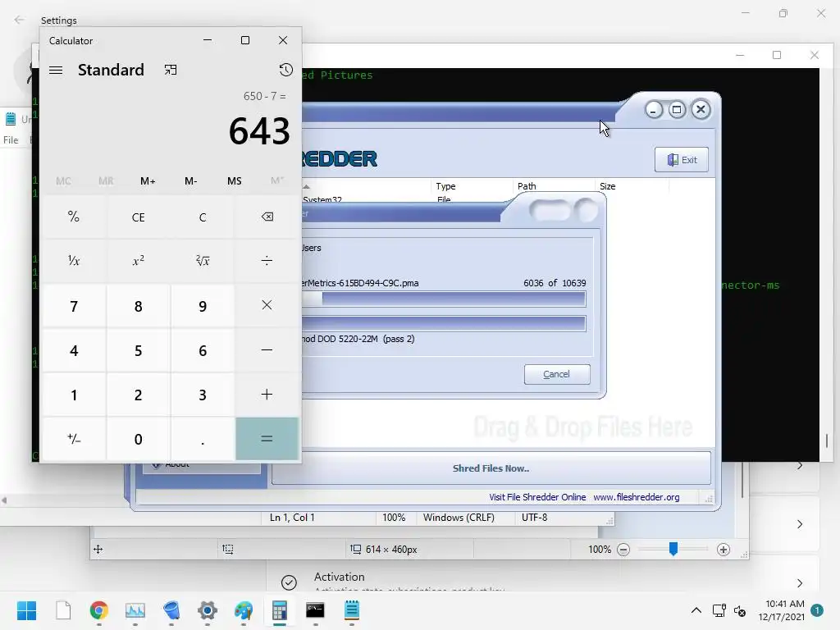Click the multiply operator key
Screen dimensions: 840x630
267,305
